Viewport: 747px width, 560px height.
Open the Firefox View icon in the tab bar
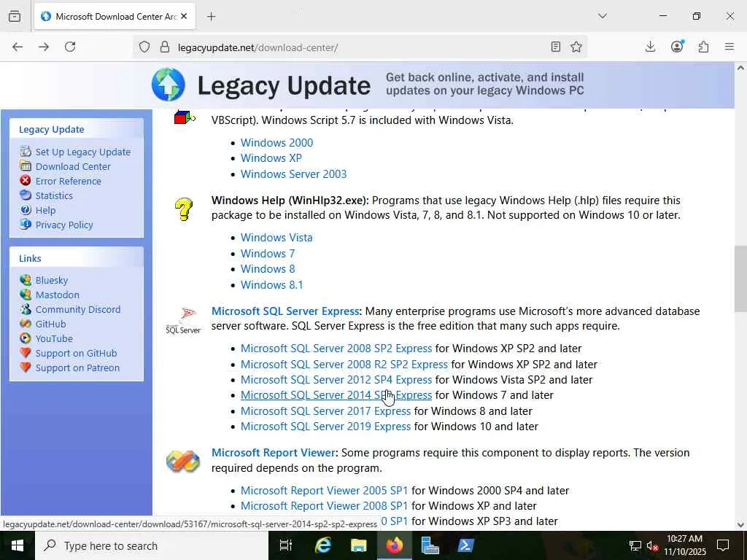click(15, 16)
